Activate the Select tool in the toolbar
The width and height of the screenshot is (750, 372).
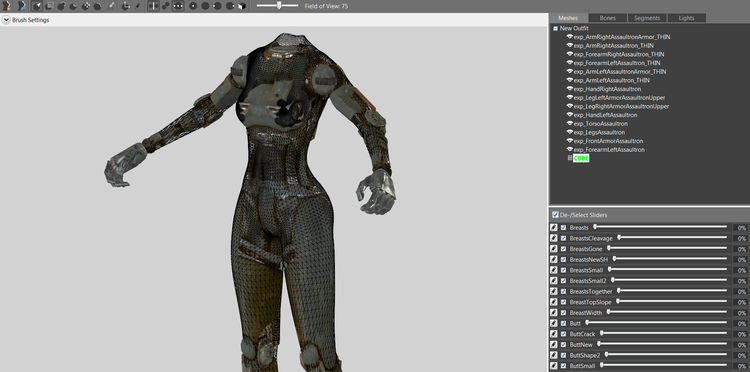coord(37,6)
